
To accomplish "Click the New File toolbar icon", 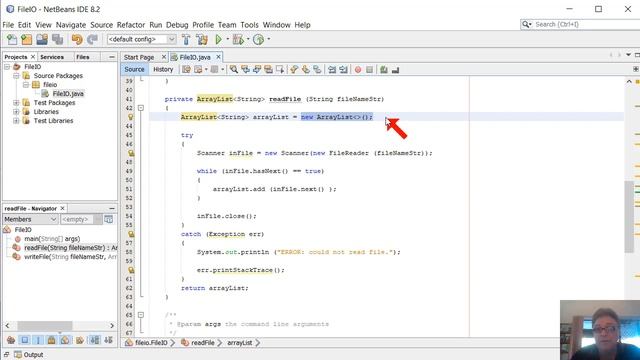I will click(12, 39).
